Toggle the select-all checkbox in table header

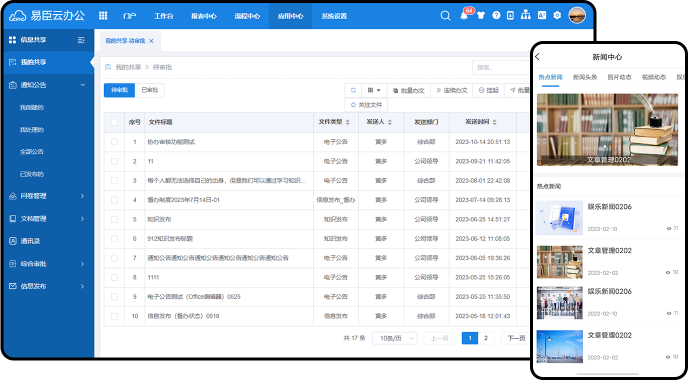tap(115, 122)
